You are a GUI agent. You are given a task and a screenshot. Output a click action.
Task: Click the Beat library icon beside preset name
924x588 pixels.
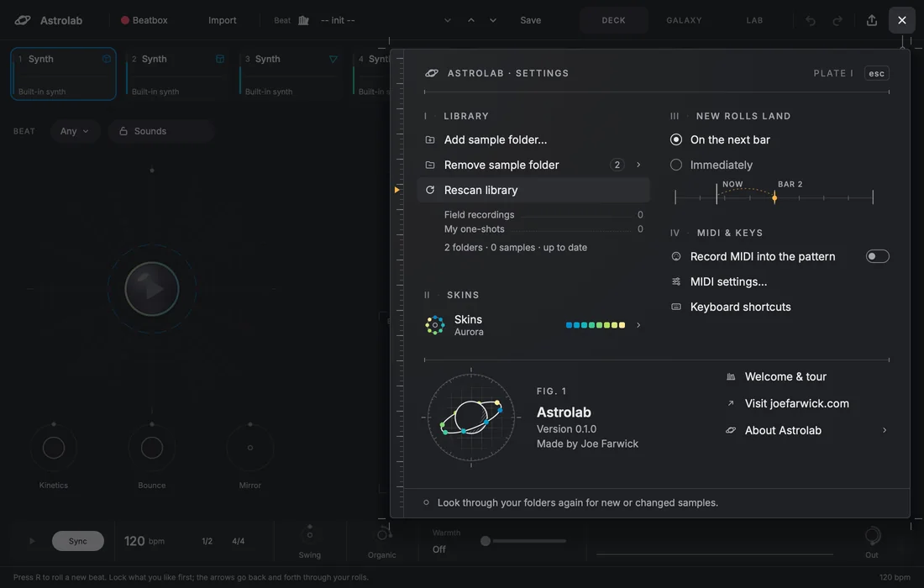[303, 20]
